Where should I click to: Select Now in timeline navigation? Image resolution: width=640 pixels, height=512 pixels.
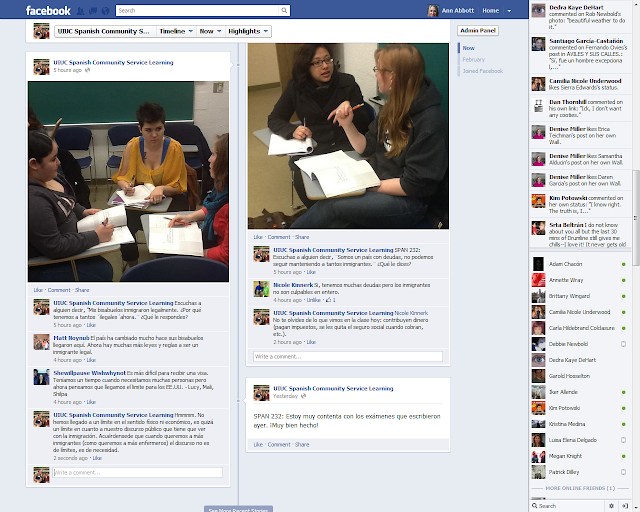(468, 48)
